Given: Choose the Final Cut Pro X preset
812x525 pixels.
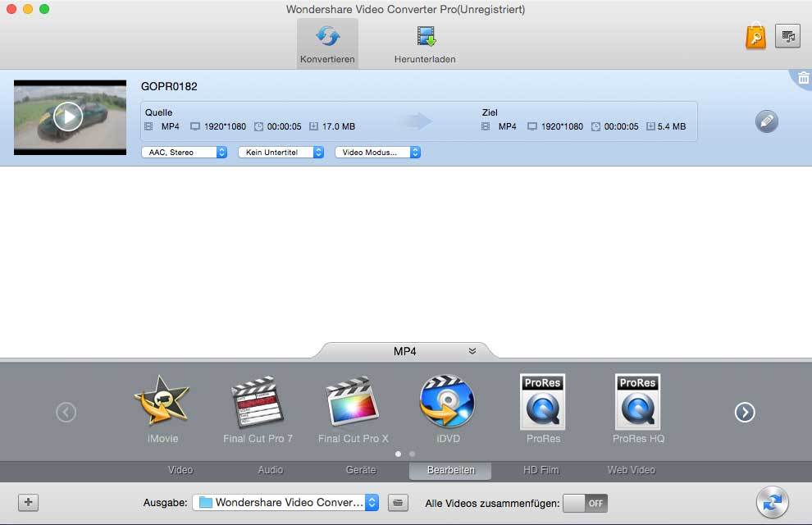Looking at the screenshot, I should pos(353,402).
